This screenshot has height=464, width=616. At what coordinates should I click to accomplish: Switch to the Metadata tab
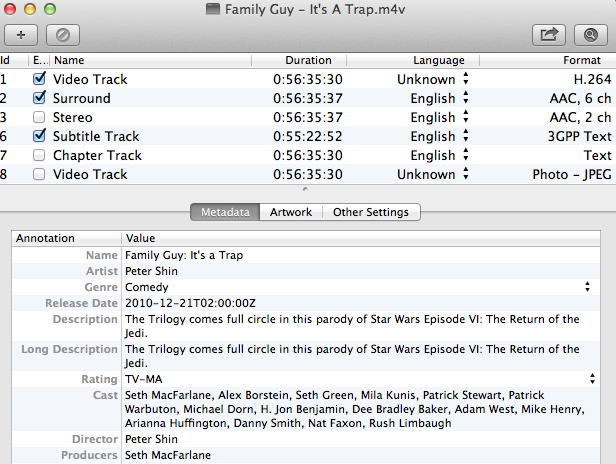click(225, 212)
